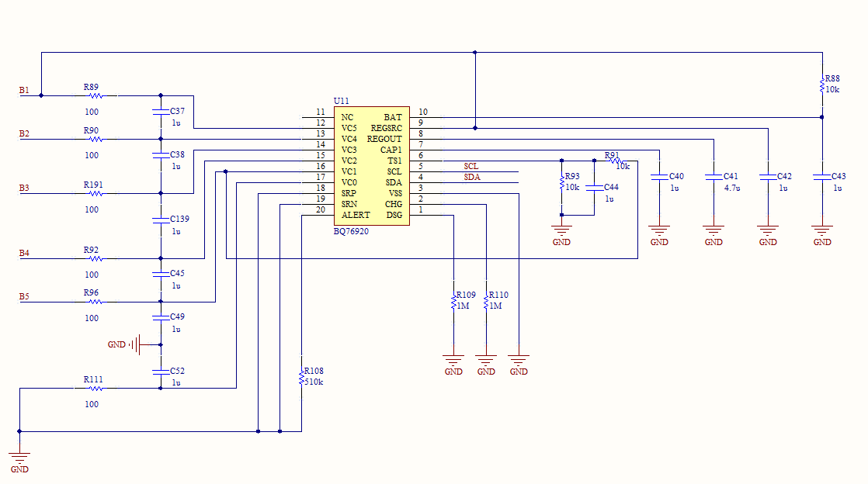The height and width of the screenshot is (484, 868).
Task: Select capacitor C52 symbol
Action: tap(161, 372)
